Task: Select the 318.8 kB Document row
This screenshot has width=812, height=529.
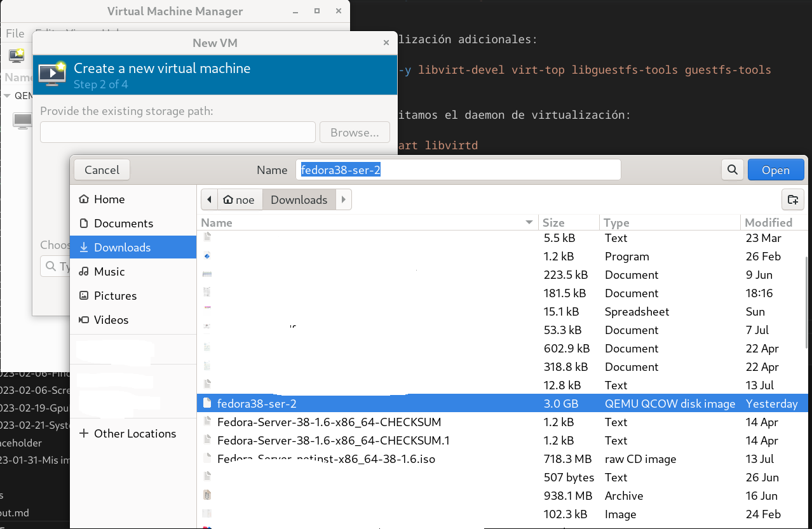Action: tap(502, 366)
